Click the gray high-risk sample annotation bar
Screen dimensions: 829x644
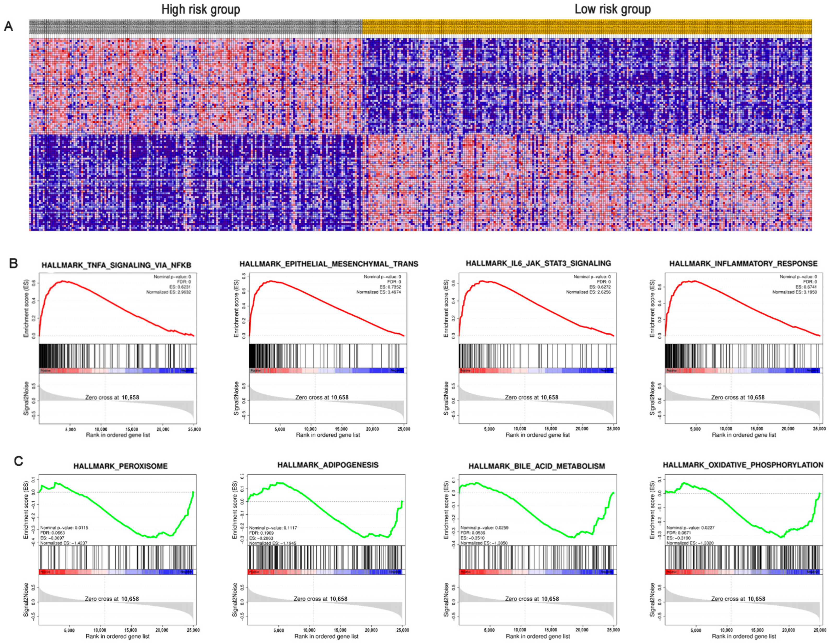(x=196, y=27)
